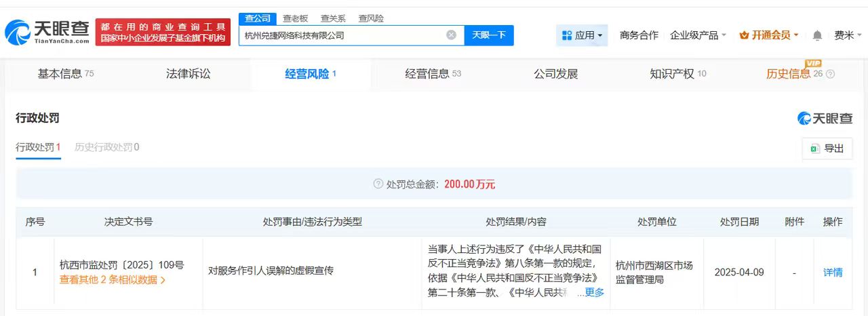Image resolution: width=868 pixels, height=316 pixels.
Task: Select the 历史行政处罚 sub-tab
Action: (106, 147)
